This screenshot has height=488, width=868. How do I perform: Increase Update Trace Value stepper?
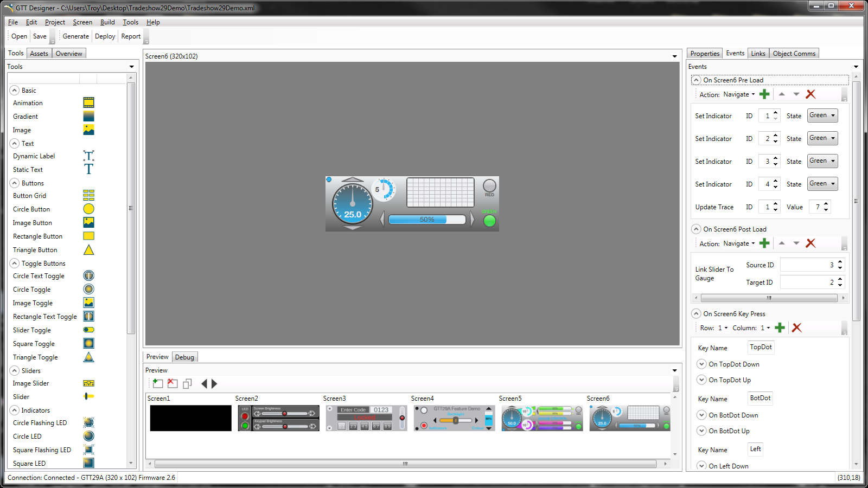click(x=826, y=204)
